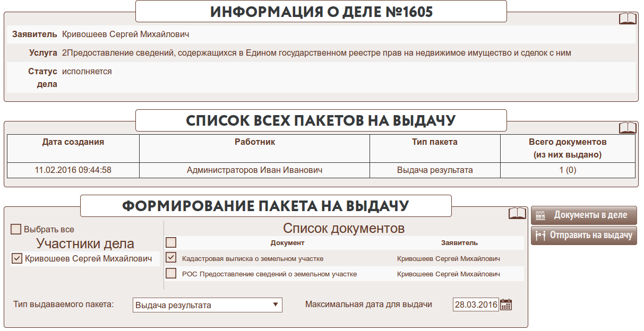Screen dimensions: 644x331
Task: Toggle the 'Выбрать все' checkbox
Action: (16, 230)
